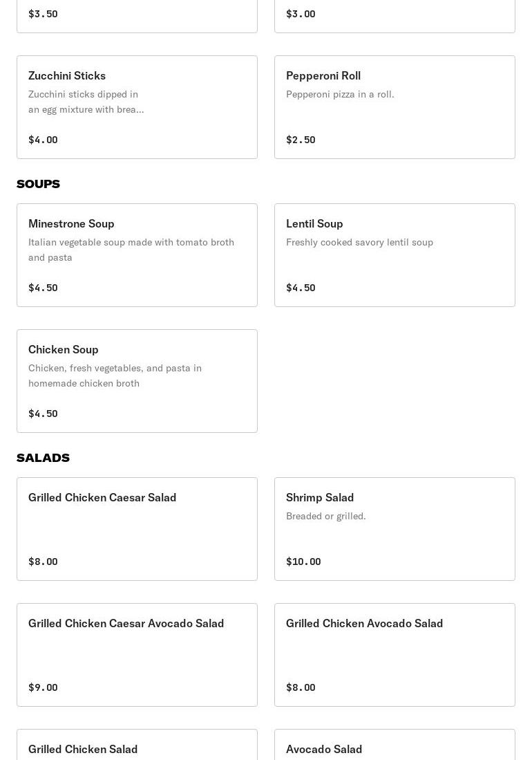Viewport: 532px width, 760px height.
Task: Open the partially visible $3.00 item card
Action: [395, 17]
